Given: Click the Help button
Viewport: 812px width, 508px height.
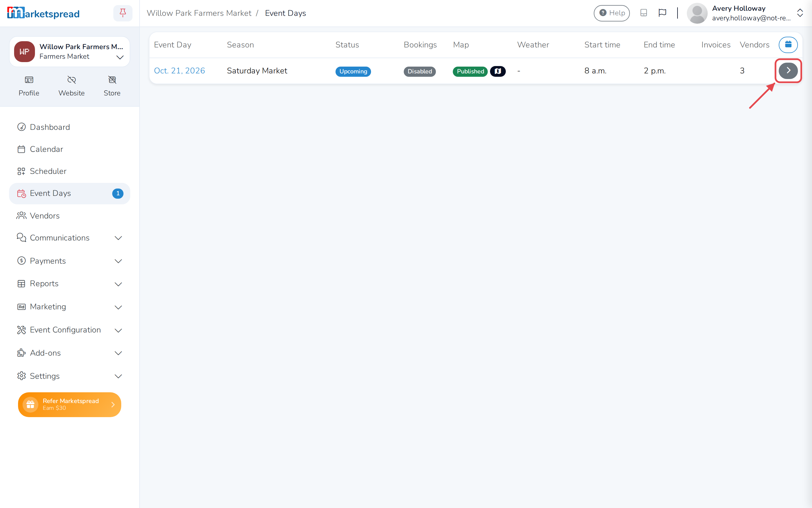Looking at the screenshot, I should pyautogui.click(x=611, y=13).
